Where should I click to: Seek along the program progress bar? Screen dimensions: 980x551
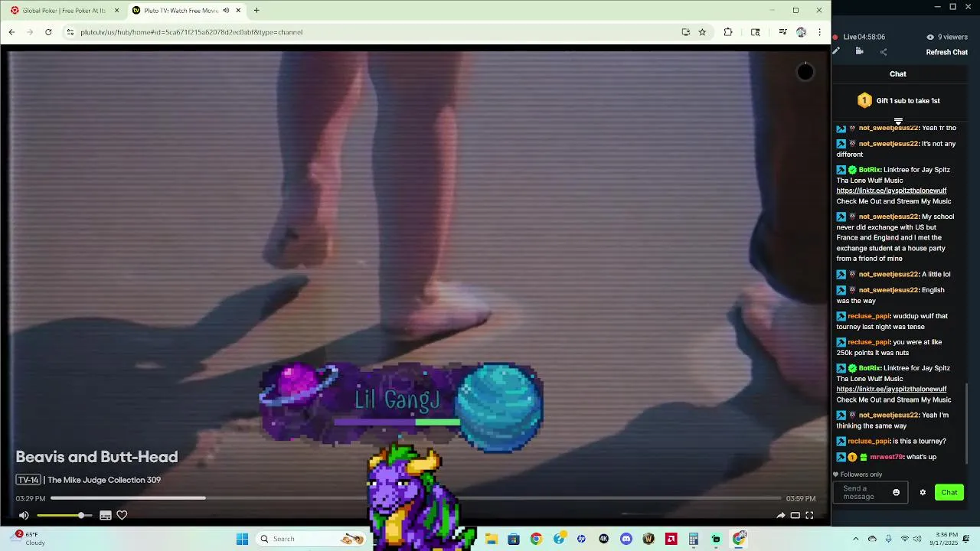tap(416, 498)
